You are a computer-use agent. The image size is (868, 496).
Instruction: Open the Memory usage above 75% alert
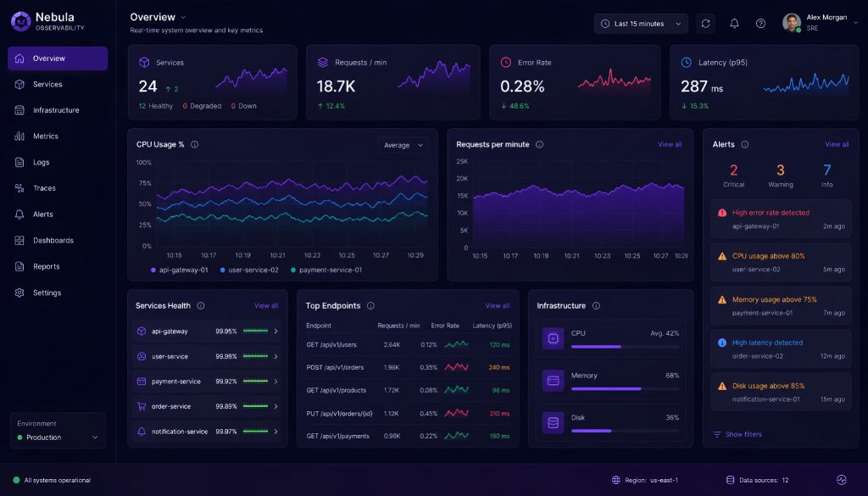click(x=781, y=305)
